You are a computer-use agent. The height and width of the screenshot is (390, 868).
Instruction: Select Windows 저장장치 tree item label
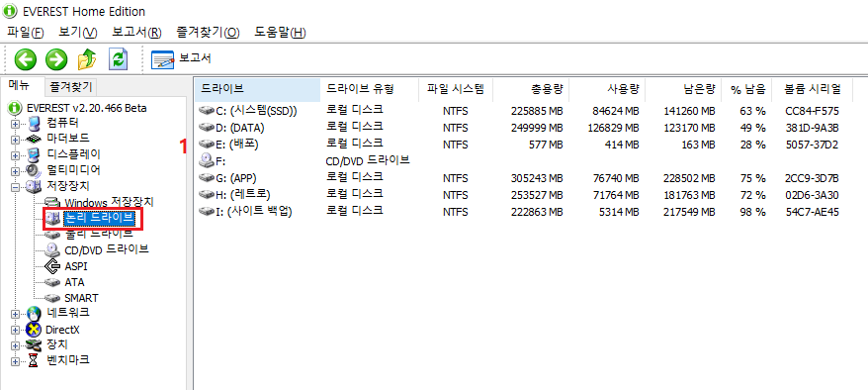(110, 202)
